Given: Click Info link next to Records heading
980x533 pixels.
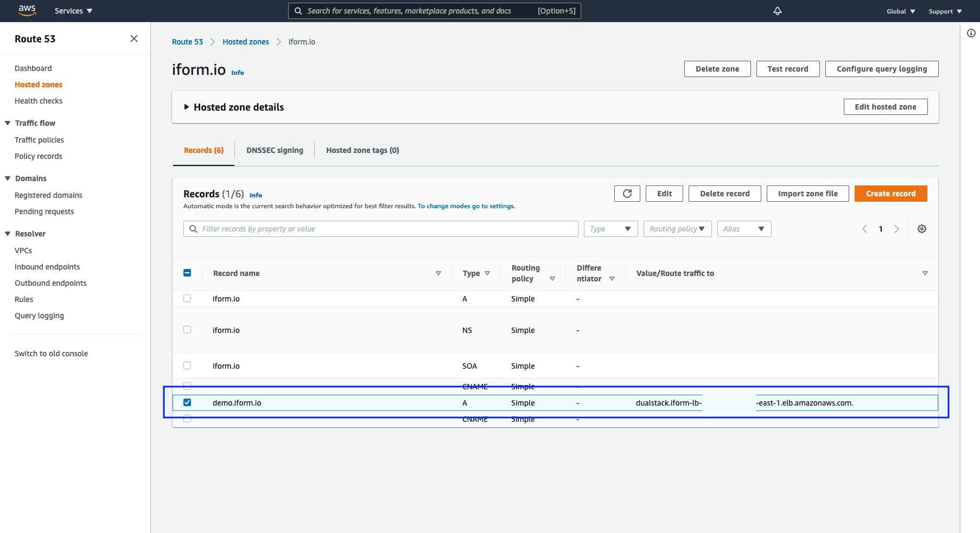Looking at the screenshot, I should (x=256, y=195).
